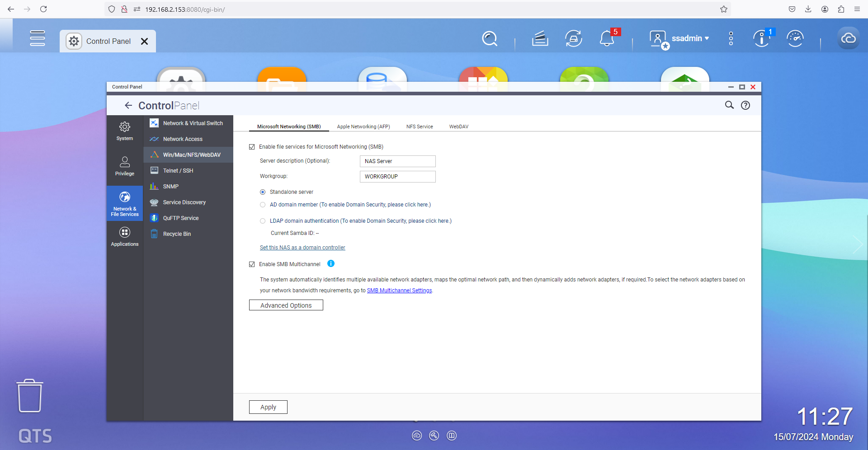Click the browser address bar URL
The image size is (868, 450).
coord(185,9)
